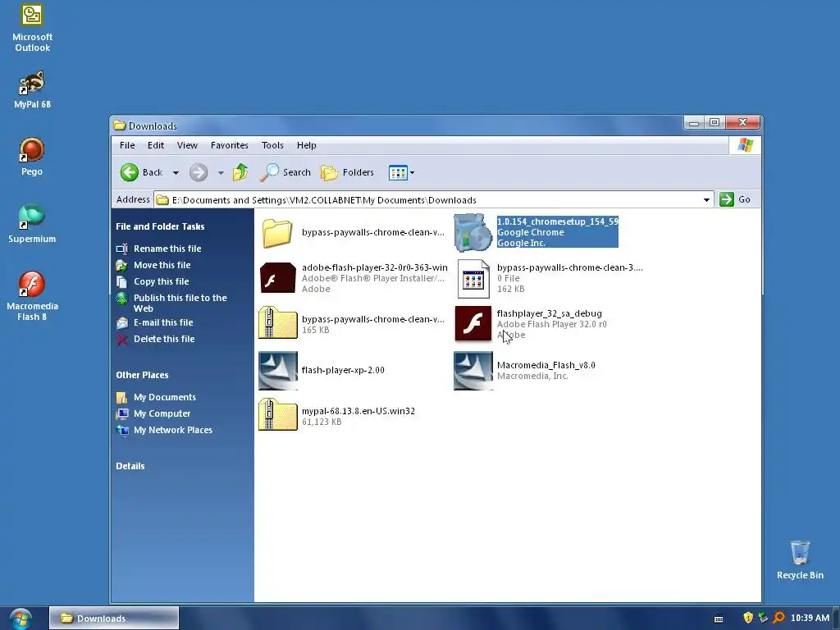Click the security shield tray icon
The width and height of the screenshot is (840, 630).
pos(748,618)
